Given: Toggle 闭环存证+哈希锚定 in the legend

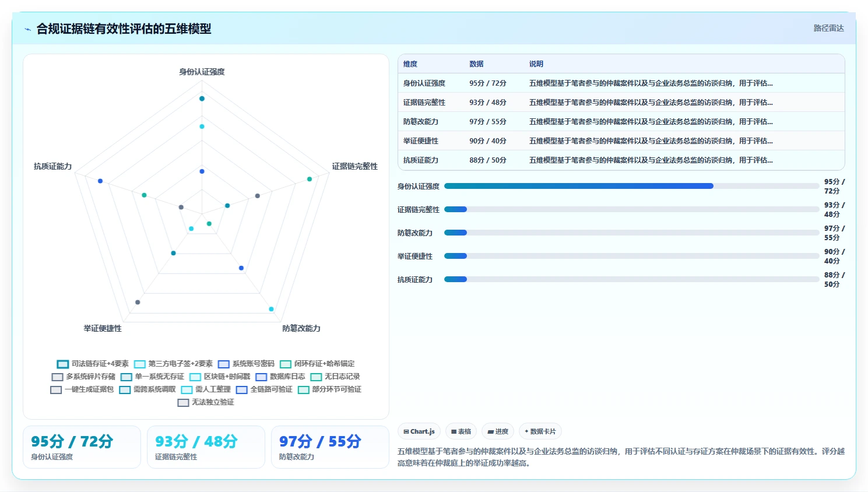Looking at the screenshot, I should 317,364.
